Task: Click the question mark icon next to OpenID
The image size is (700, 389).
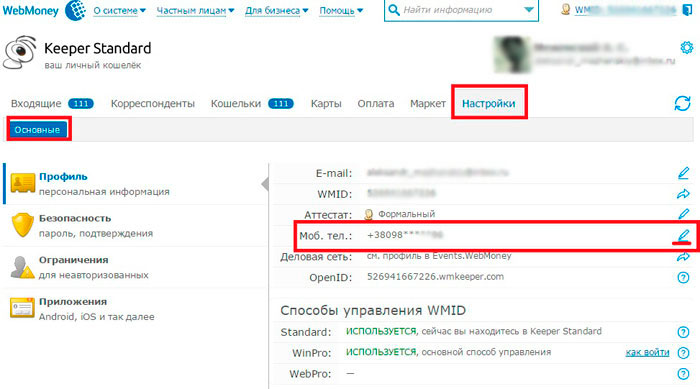Action: (683, 277)
